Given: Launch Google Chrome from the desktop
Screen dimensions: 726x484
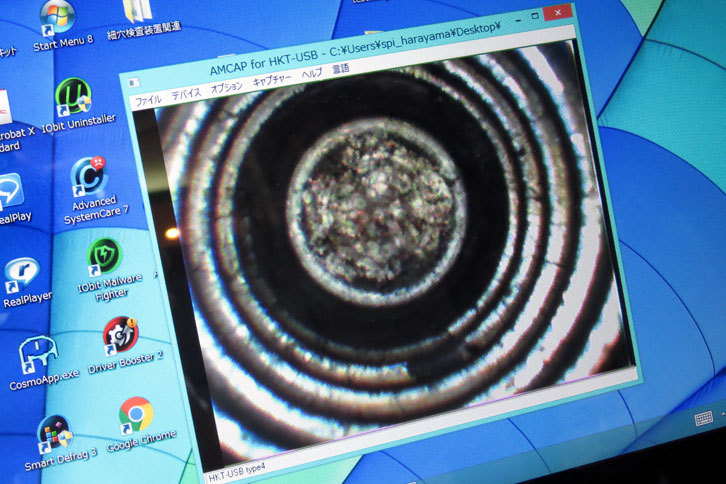Looking at the screenshot, I should [x=136, y=414].
